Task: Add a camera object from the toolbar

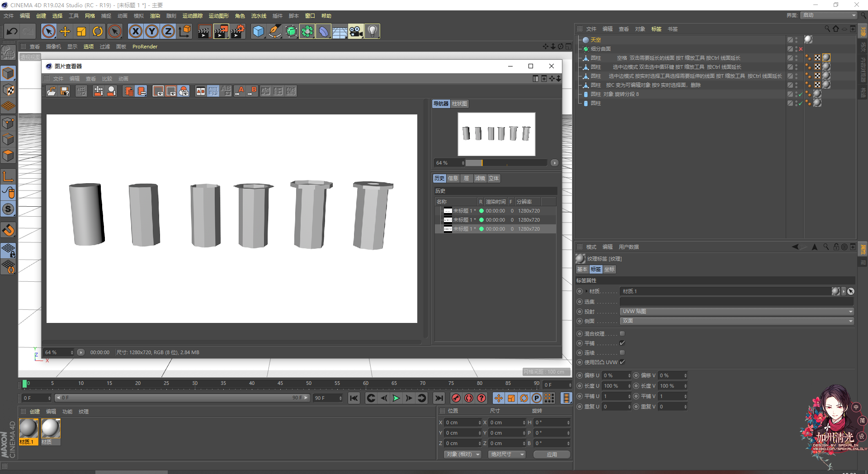Action: [x=356, y=31]
